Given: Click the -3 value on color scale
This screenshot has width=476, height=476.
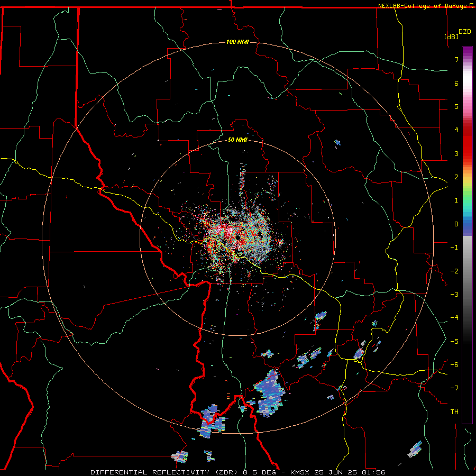Looking at the screenshot, I should pyautogui.click(x=454, y=295).
